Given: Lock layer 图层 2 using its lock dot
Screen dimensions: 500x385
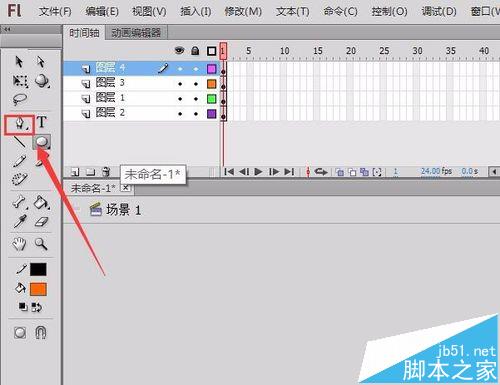Looking at the screenshot, I should 196,114.
